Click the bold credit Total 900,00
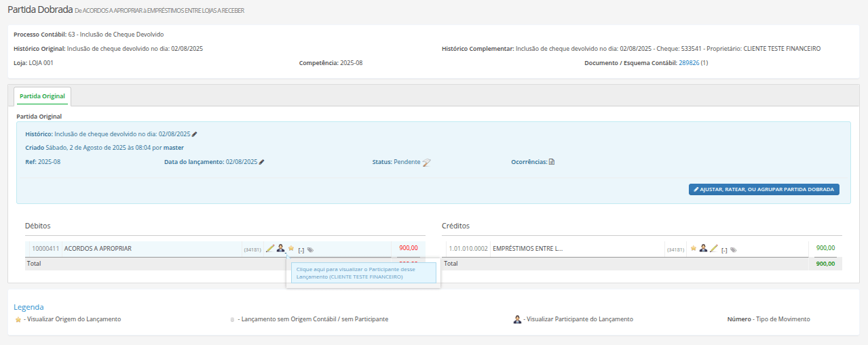 [x=825, y=263]
